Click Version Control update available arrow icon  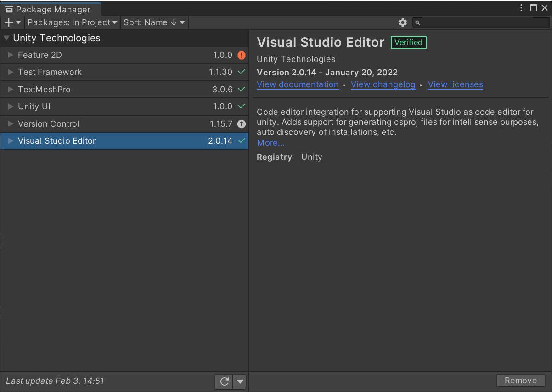(242, 124)
